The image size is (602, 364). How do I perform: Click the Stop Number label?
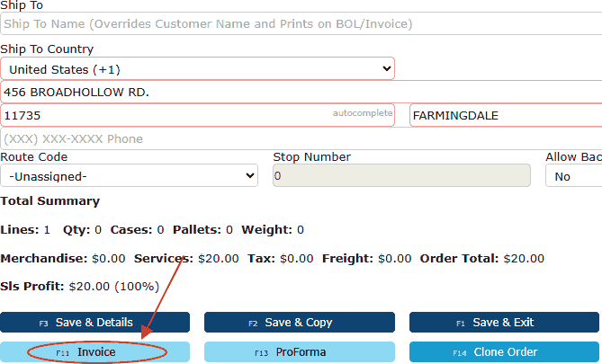pos(311,157)
